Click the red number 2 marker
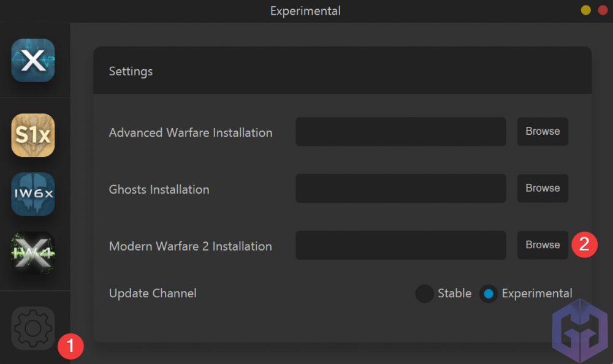Image resolution: width=613 pixels, height=364 pixels. click(x=584, y=245)
